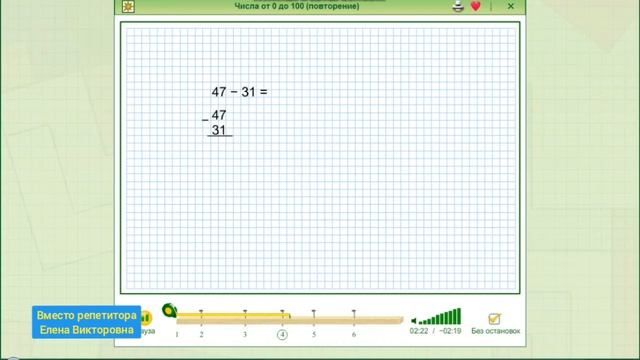Mute sound with the speaker icon
The image size is (640, 360).
pyautogui.click(x=413, y=321)
